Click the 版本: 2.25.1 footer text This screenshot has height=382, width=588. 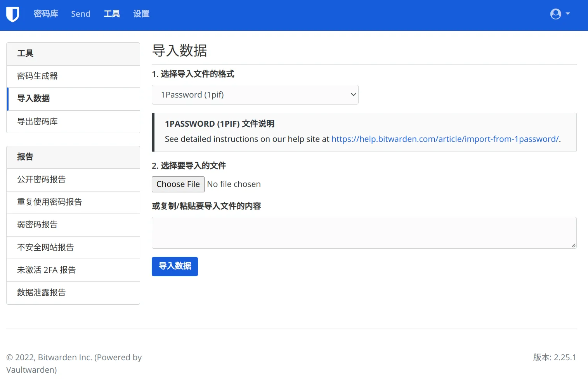coord(555,358)
